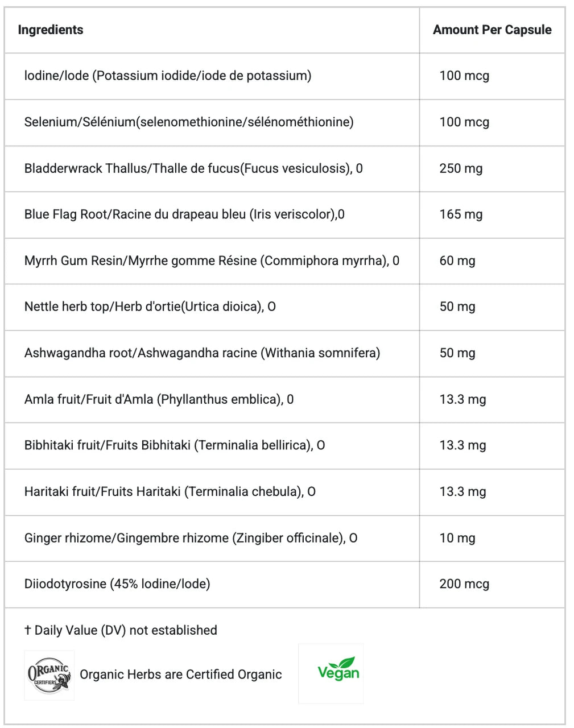574x728 pixels.
Task: Click the Nettle herb top ingredient
Action: tap(150, 307)
